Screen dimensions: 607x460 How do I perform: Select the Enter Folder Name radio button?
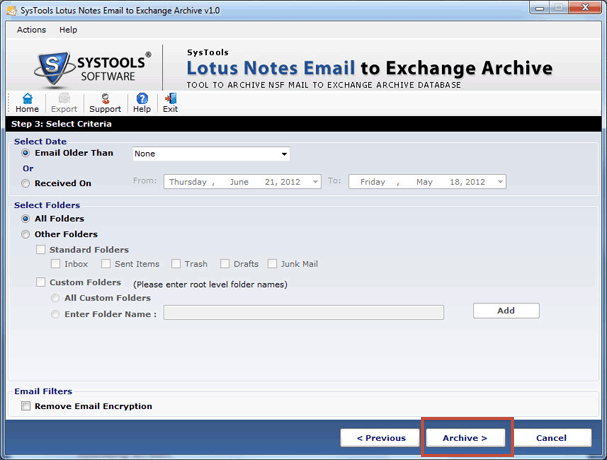click(x=55, y=314)
